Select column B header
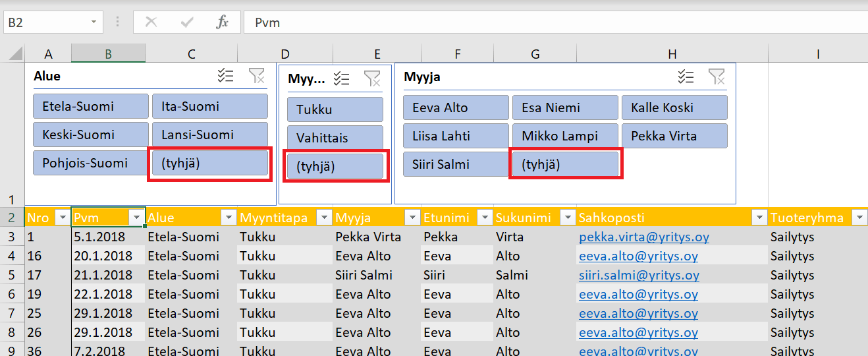 (x=108, y=54)
